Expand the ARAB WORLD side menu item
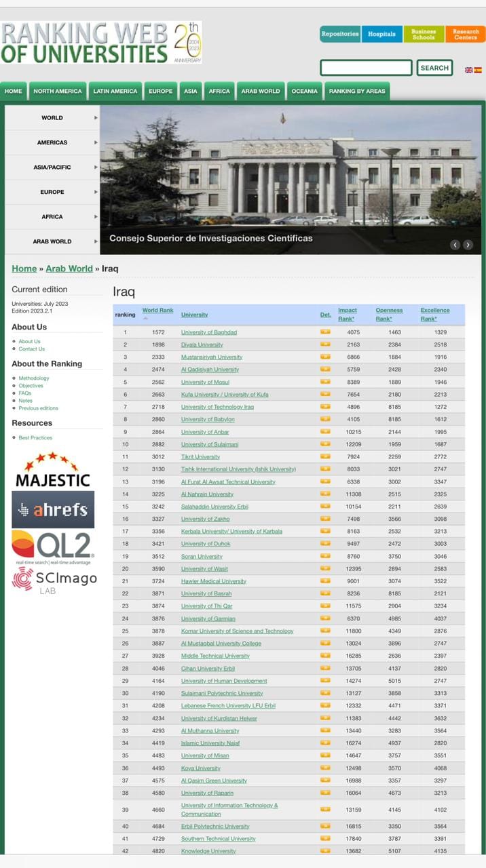The width and height of the screenshot is (486, 868). [x=52, y=241]
